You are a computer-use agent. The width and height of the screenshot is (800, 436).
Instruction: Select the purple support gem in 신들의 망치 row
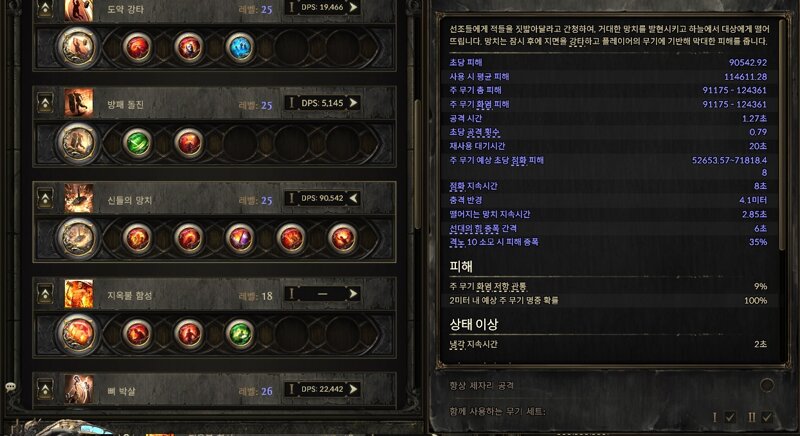point(240,238)
